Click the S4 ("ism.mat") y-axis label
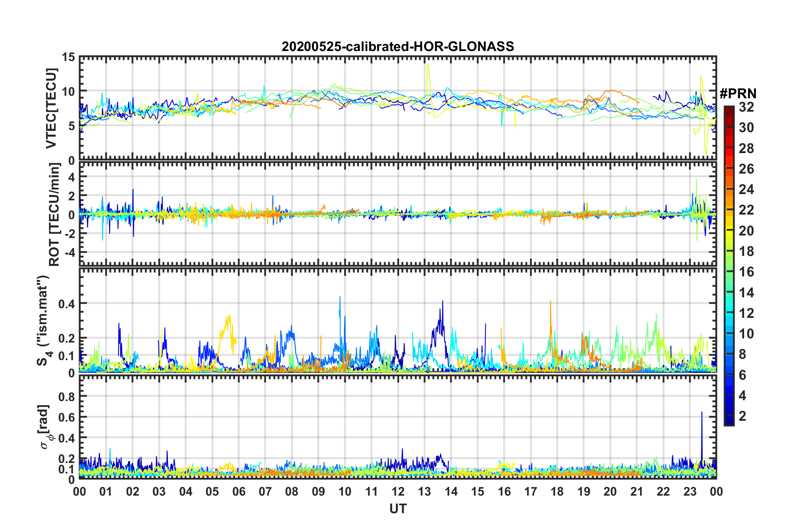The width and height of the screenshot is (796, 532). 43,321
